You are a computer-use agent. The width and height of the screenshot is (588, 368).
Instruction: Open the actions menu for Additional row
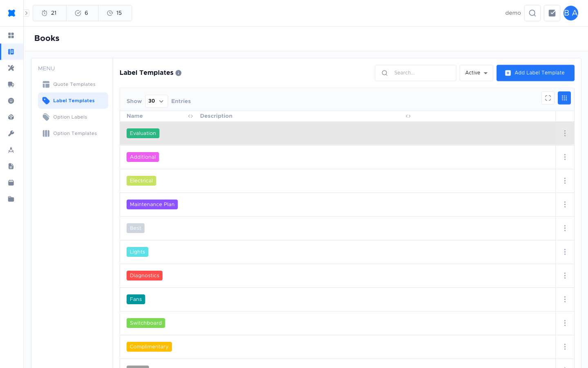565,157
